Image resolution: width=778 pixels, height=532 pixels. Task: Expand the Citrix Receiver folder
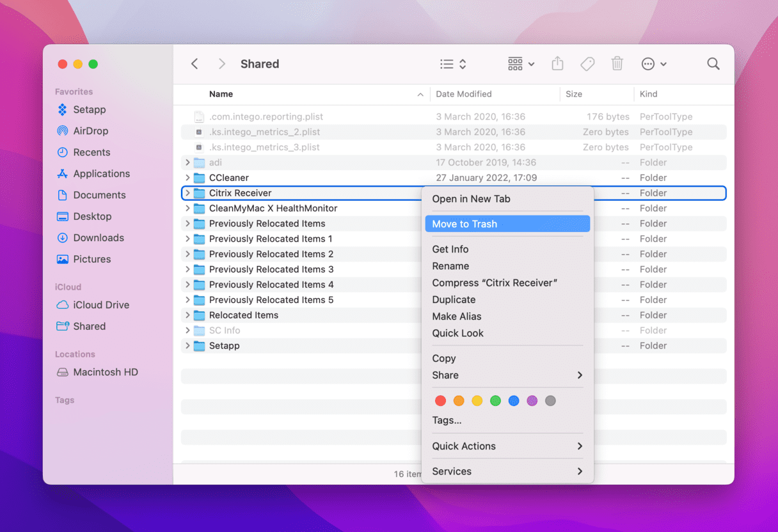[x=187, y=193]
